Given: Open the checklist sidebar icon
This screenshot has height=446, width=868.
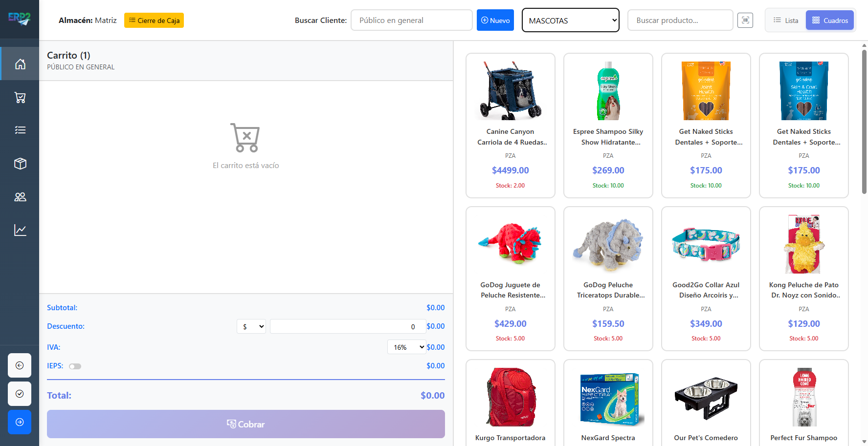Looking at the screenshot, I should coord(20,130).
